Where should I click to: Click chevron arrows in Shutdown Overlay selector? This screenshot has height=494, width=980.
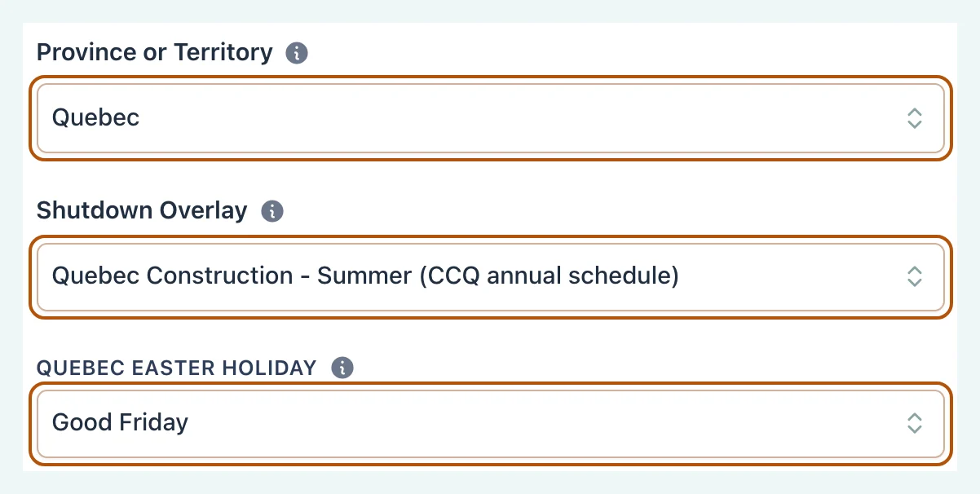915,276
